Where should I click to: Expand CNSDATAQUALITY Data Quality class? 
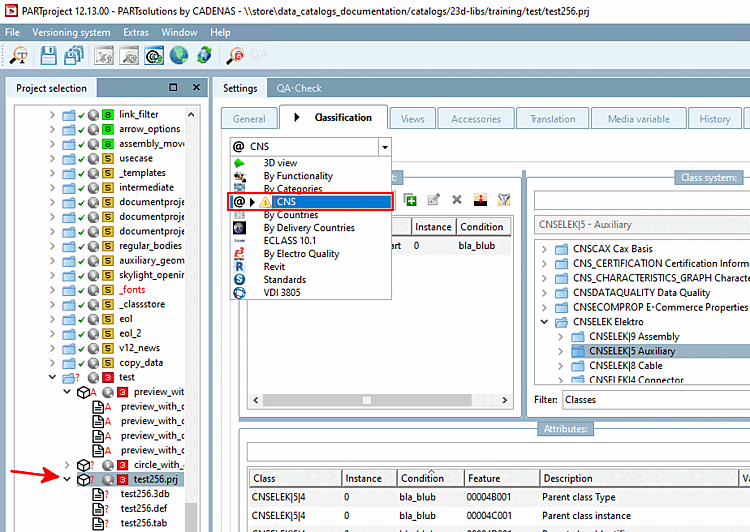point(544,292)
